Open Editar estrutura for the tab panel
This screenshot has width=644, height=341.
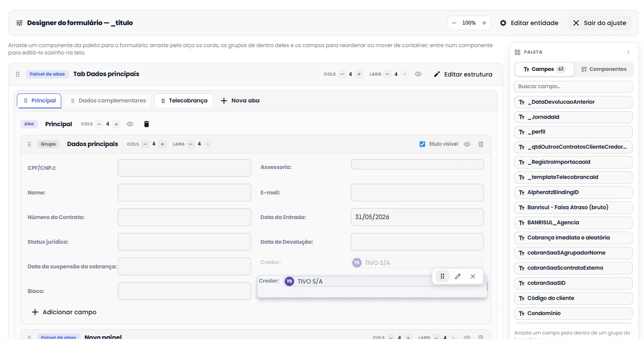[463, 74]
